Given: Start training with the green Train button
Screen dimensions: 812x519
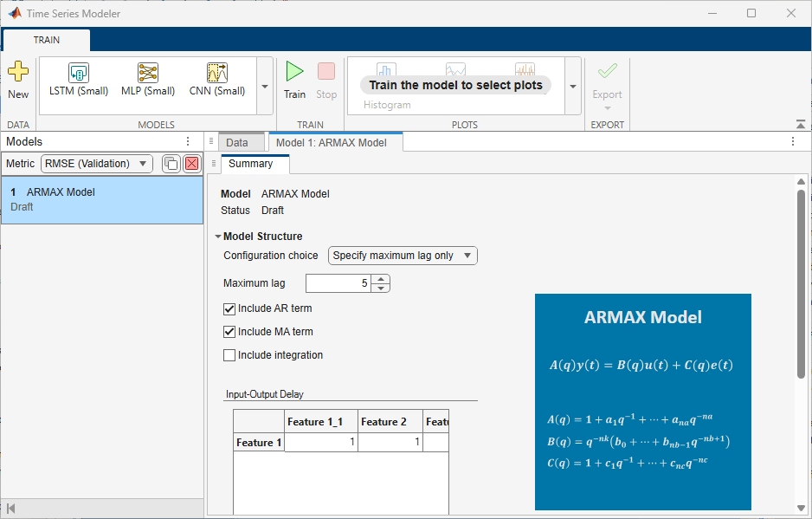Looking at the screenshot, I should 294,72.
